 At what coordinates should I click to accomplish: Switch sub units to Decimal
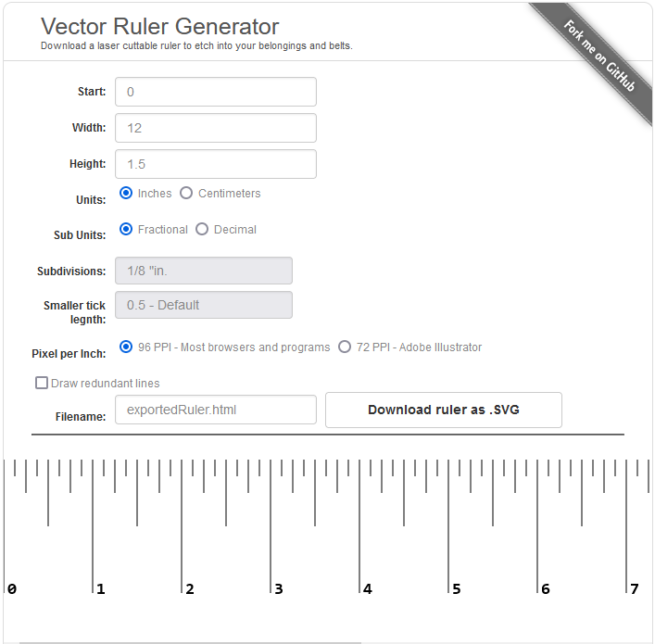pos(202,230)
